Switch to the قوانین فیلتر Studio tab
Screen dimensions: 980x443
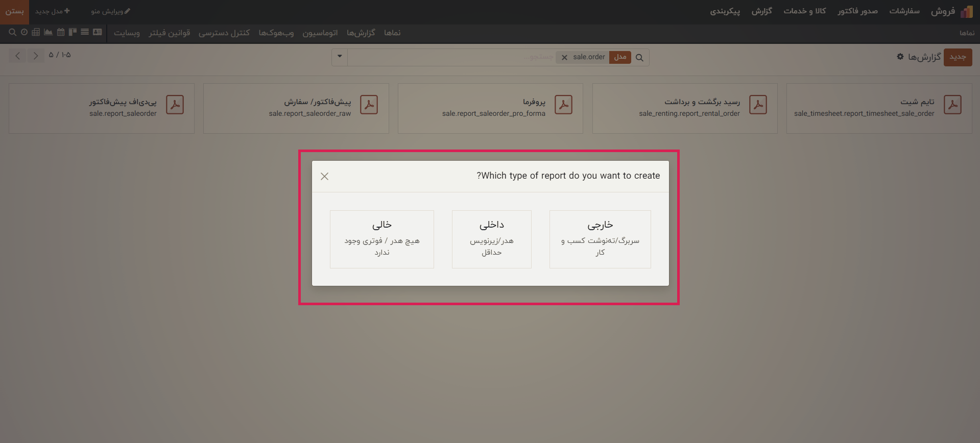click(x=169, y=33)
